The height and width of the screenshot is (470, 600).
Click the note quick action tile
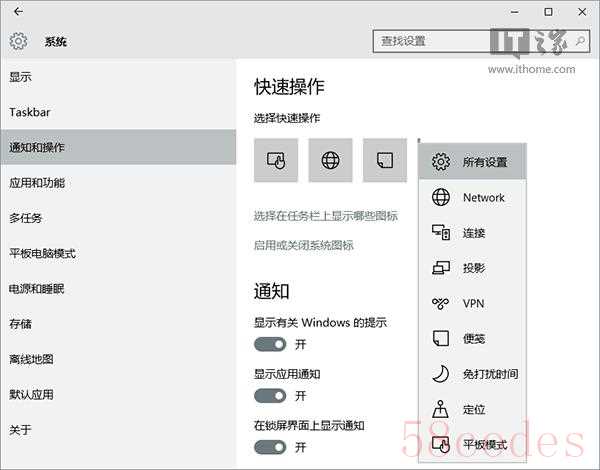tap(384, 161)
